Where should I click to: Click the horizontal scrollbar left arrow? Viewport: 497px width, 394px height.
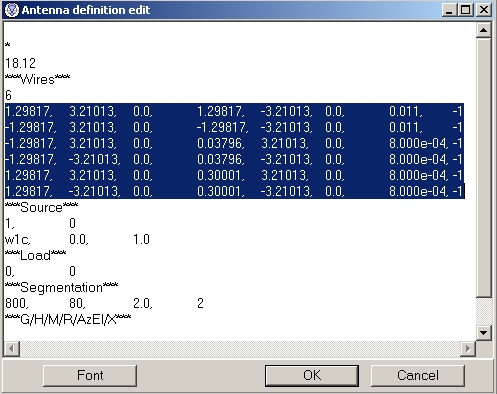[12, 349]
